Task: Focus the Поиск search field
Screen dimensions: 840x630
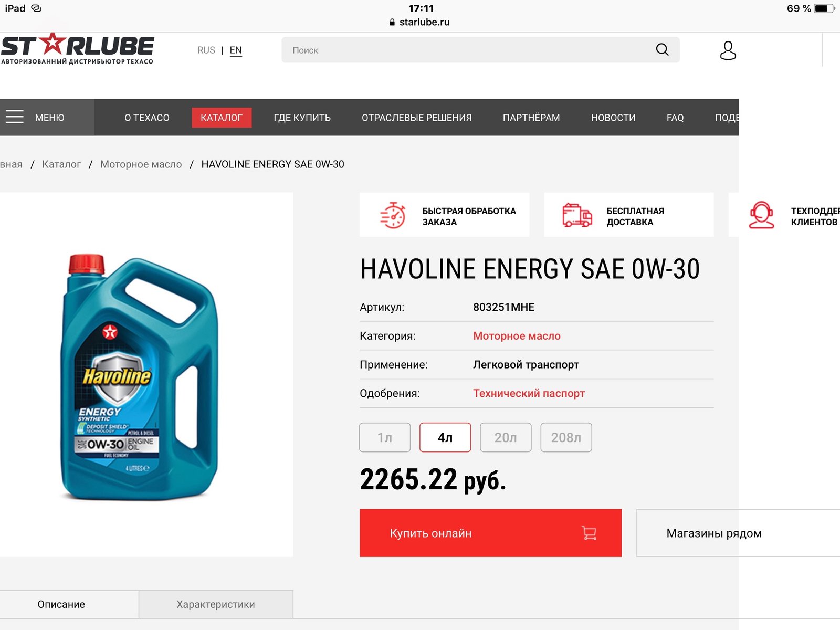Action: (467, 50)
